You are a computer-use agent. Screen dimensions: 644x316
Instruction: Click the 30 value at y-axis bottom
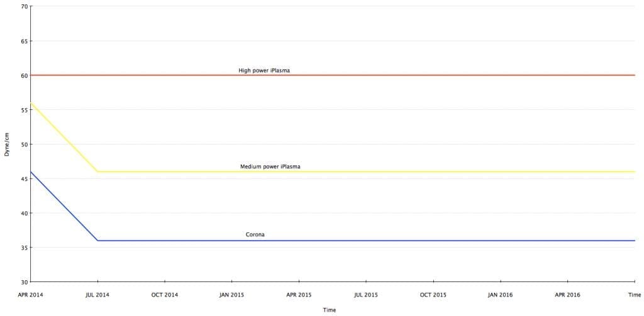(25, 282)
